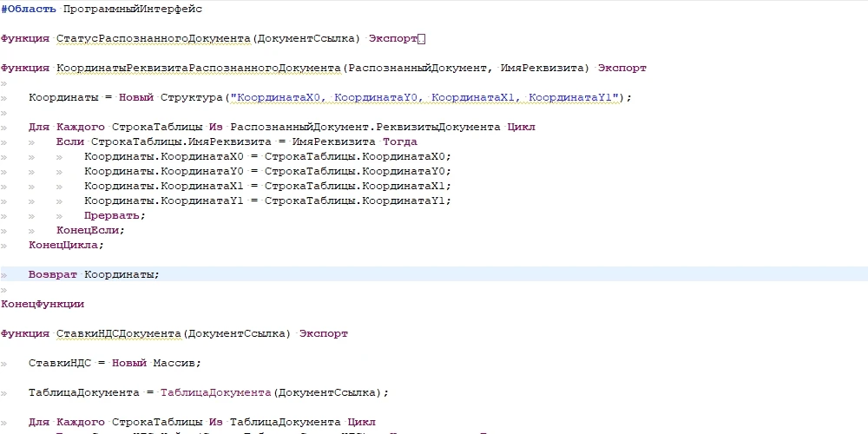Click Экспорт keyword after ИмяРеквизита parameter
This screenshot has width=868, height=434.
tap(621, 68)
